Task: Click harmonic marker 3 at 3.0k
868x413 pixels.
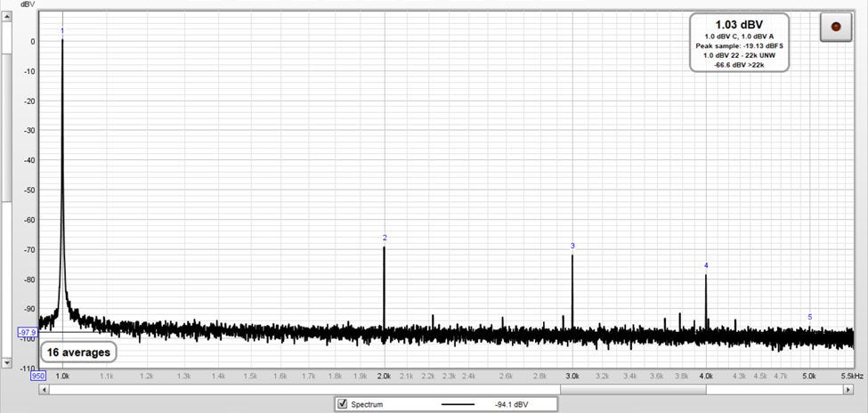Action: (572, 246)
